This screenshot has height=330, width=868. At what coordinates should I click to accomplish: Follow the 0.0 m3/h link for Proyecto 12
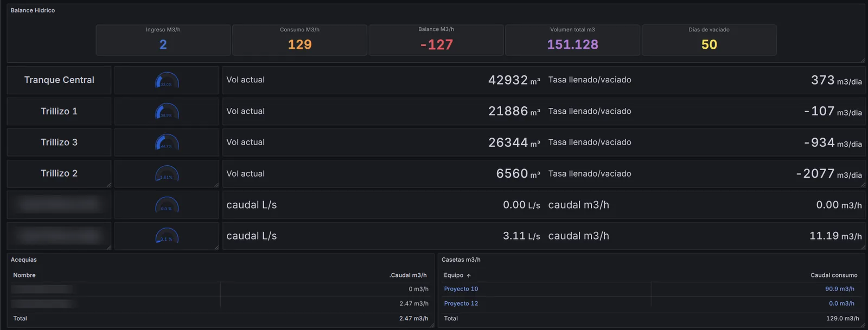841,303
